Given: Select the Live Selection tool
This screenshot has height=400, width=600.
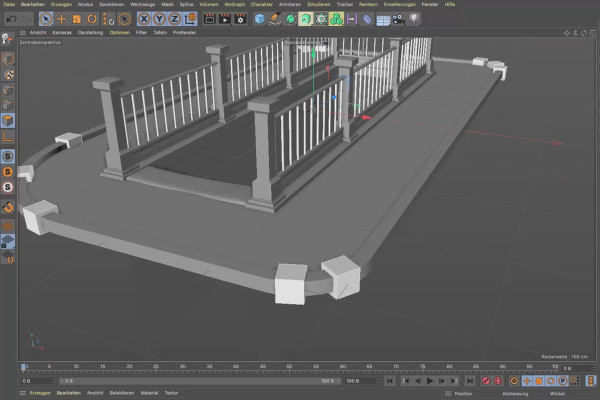Looking at the screenshot, I should coord(46,19).
